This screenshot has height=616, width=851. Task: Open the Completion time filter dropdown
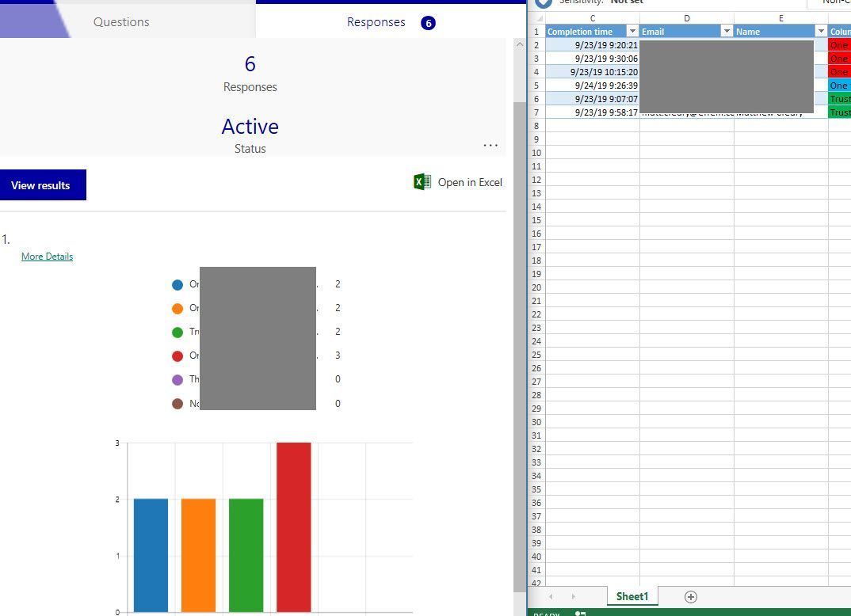[x=634, y=31]
